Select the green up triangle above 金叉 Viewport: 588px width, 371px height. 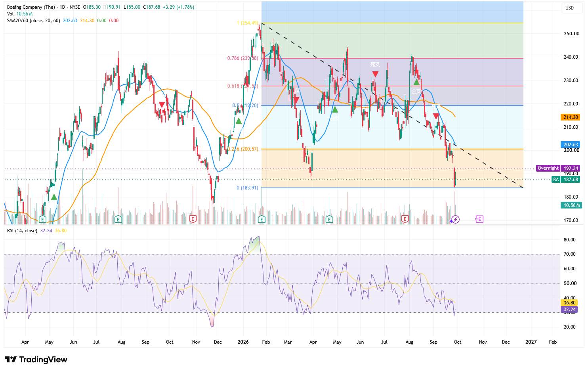coord(416,82)
